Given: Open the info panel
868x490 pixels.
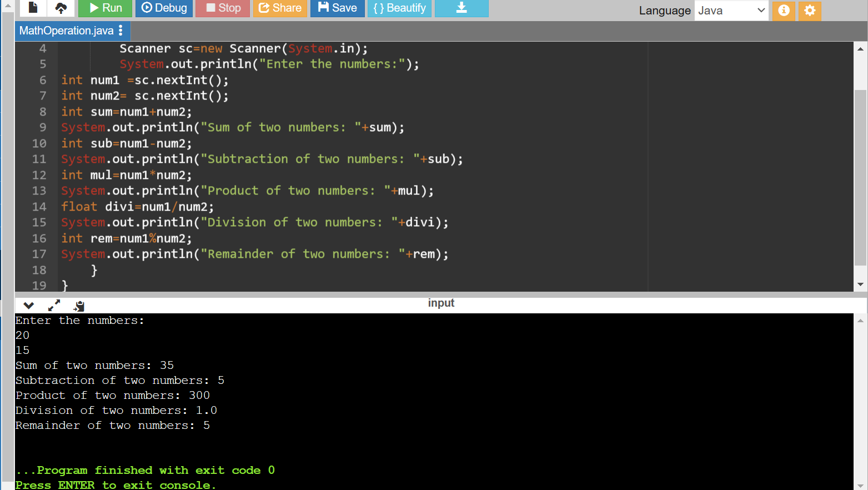Looking at the screenshot, I should pyautogui.click(x=784, y=11).
